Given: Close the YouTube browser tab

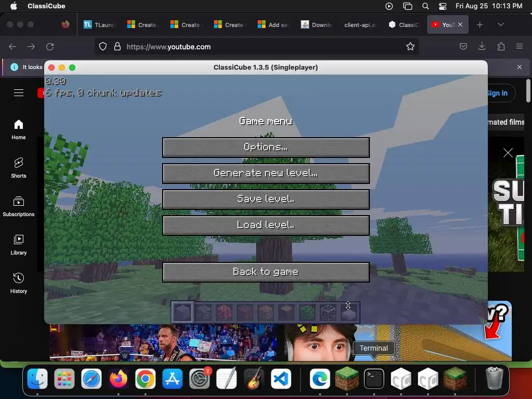Looking at the screenshot, I should 460,24.
